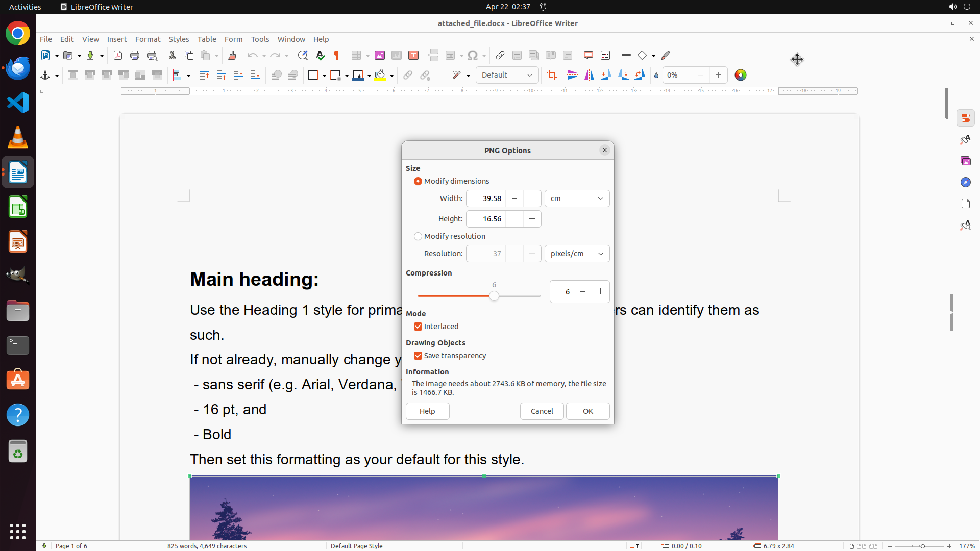The image size is (980, 551).
Task: Open the Tools menu
Action: point(260,39)
